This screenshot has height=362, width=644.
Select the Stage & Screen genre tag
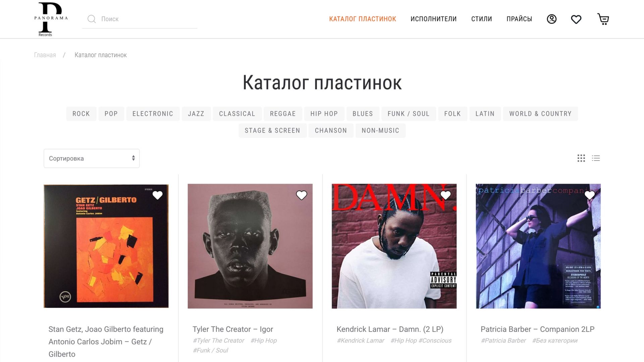tap(272, 130)
